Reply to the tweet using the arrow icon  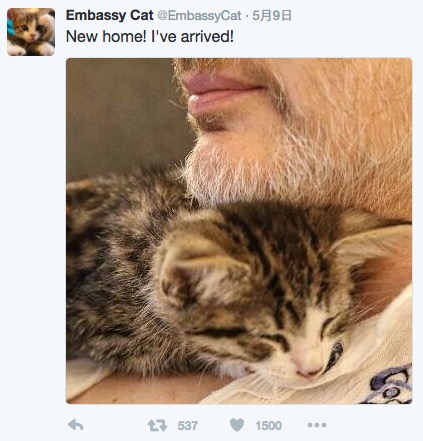pyautogui.click(x=76, y=425)
